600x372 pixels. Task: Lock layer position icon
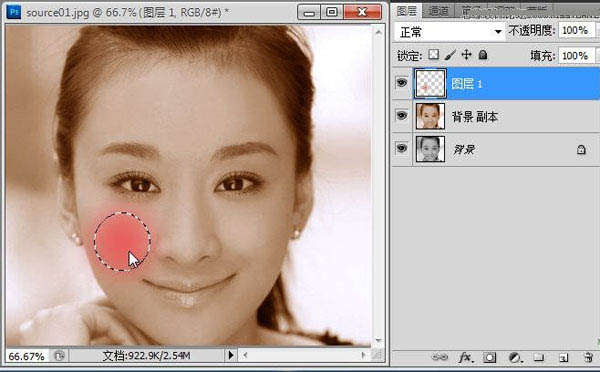(466, 55)
